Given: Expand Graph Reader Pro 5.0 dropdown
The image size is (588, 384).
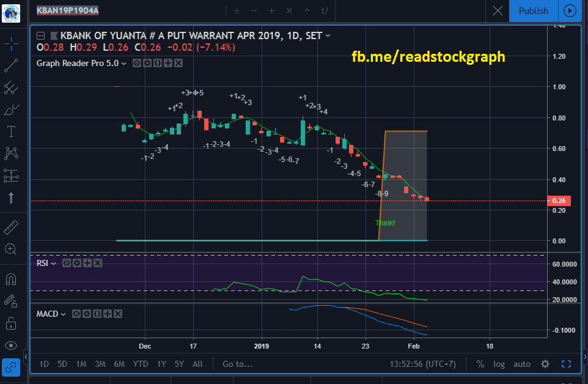Looking at the screenshot, I should (x=123, y=64).
